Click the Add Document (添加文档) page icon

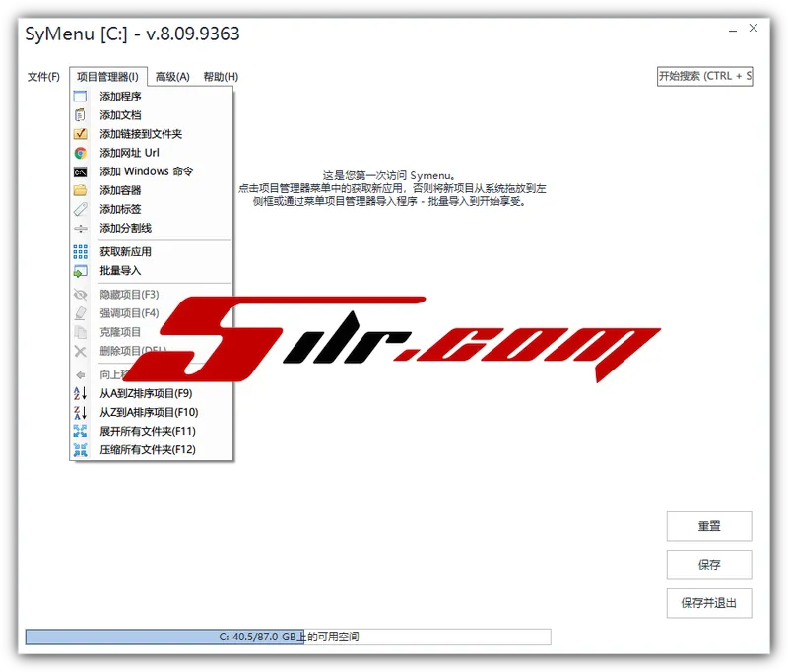(x=80, y=115)
